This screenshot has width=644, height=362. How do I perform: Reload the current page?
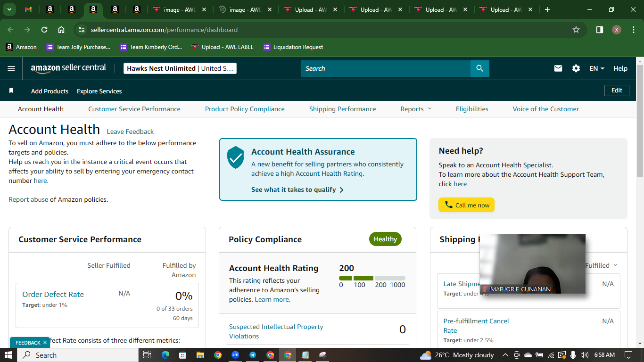pyautogui.click(x=44, y=30)
